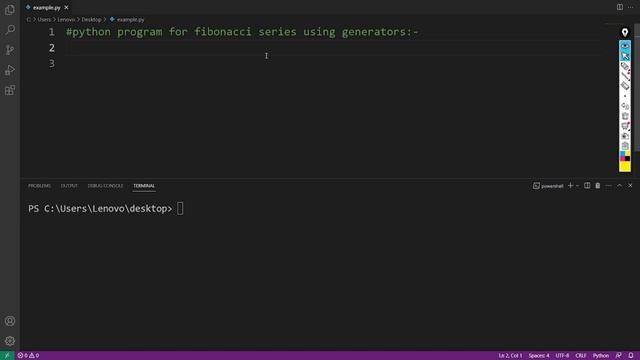The image size is (640, 360).
Task: Open the multicolor palette swatch in annotation toolbar
Action: (x=625, y=156)
